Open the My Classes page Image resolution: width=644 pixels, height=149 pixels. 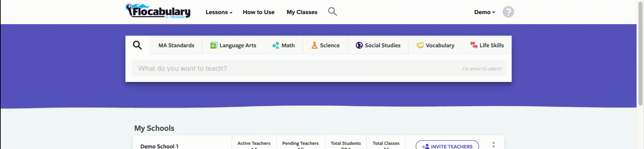[302, 12]
